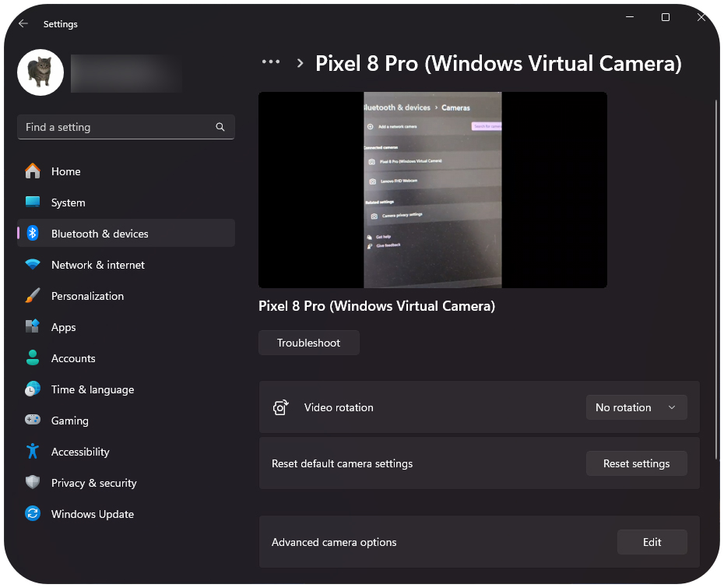The width and height of the screenshot is (724, 588).
Task: Open Privacy & security settings
Action: tap(126, 483)
